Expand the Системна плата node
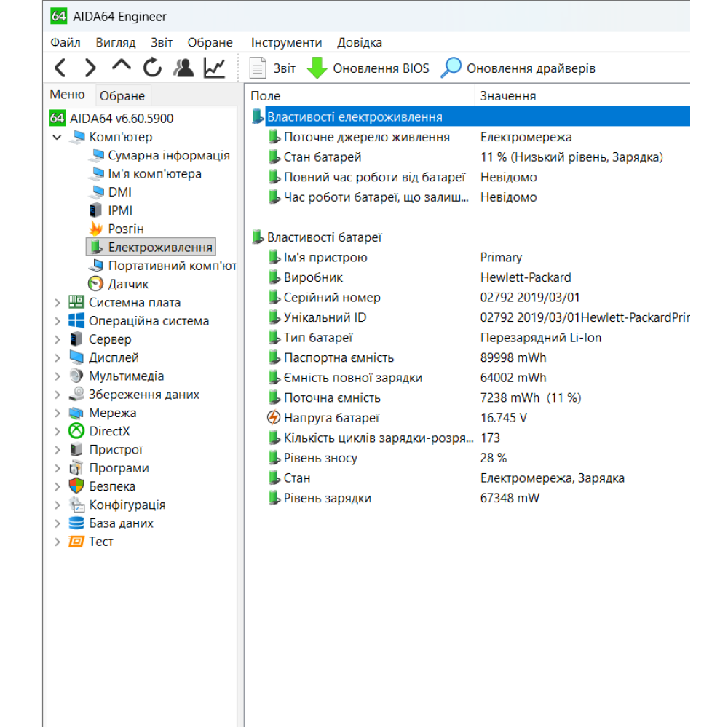Image resolution: width=728 pixels, height=728 pixels. 57,303
